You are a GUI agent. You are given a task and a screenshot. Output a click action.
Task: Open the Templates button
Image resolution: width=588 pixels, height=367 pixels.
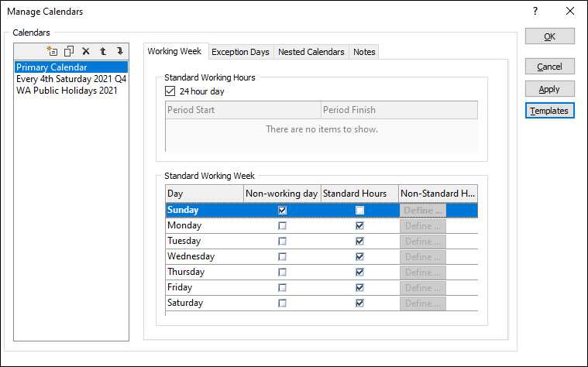tap(549, 111)
